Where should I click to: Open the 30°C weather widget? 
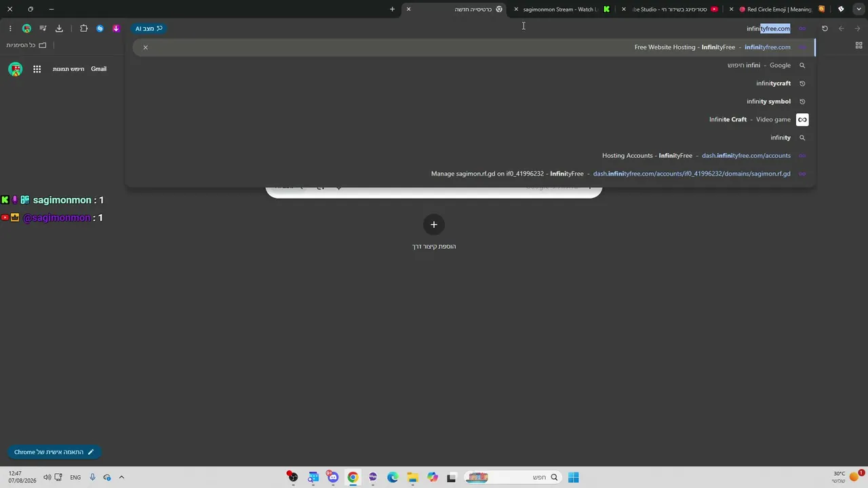click(x=846, y=477)
